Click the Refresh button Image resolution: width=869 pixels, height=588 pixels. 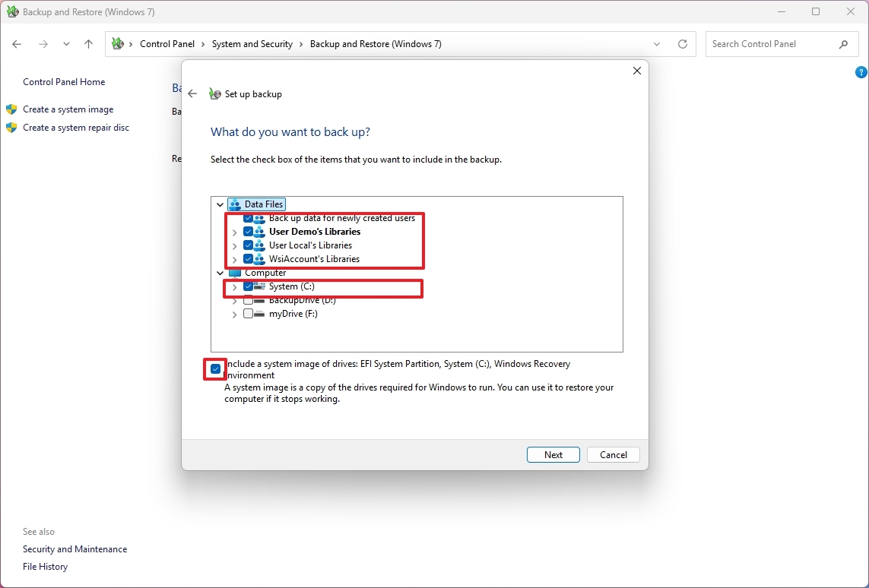[683, 44]
